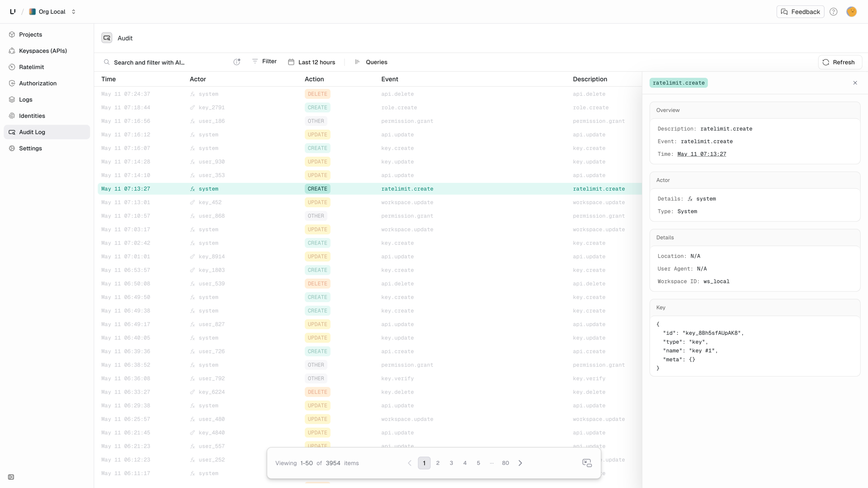Open the Filter menu

point(264,61)
